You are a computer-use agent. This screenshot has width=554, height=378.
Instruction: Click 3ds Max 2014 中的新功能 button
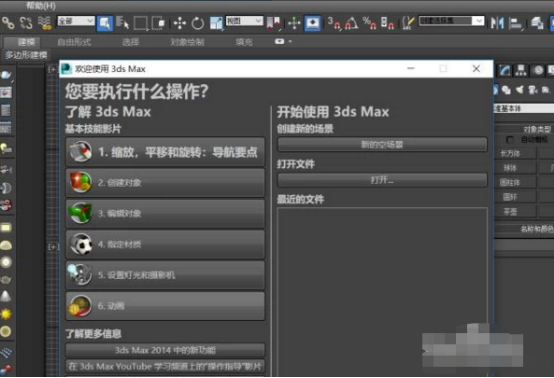click(x=165, y=350)
